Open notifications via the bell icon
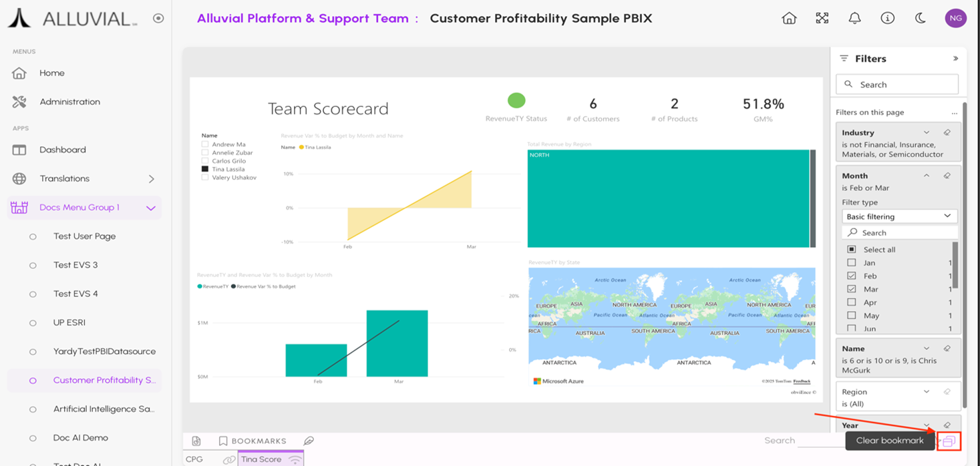This screenshot has width=980, height=466. click(854, 19)
